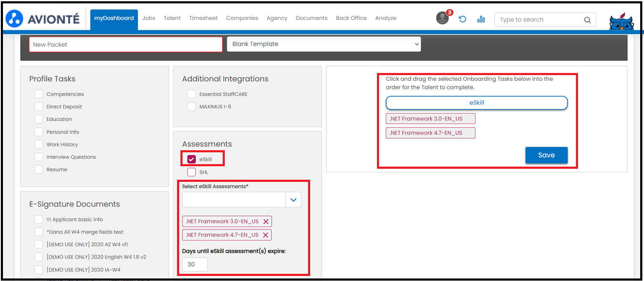Viewport: 644px width, 281px height.
Task: Check '!!! Applicant basic info' document
Action: pos(39,219)
